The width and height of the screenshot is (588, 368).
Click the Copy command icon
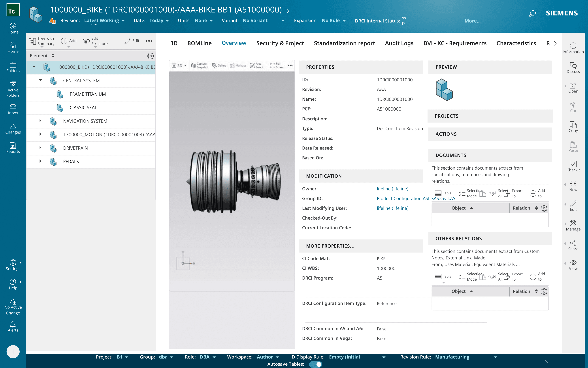tap(573, 127)
